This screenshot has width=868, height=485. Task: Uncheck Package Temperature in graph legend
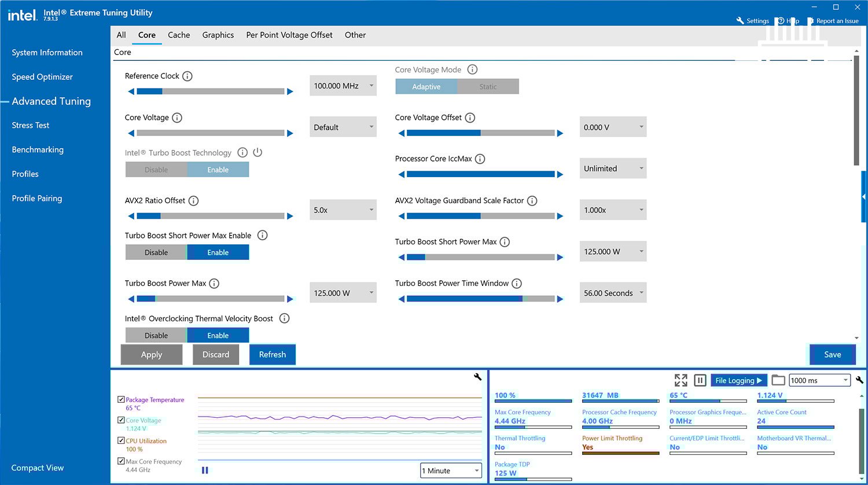coord(121,399)
